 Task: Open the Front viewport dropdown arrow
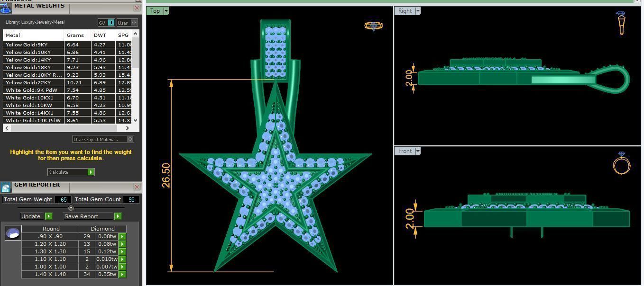[418, 151]
